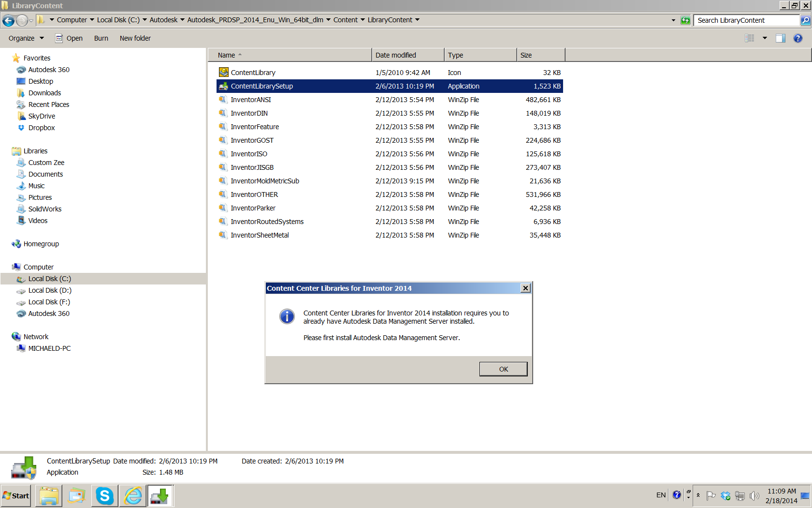812x508 pixels.
Task: Open the address bar history dropdown
Action: coord(673,20)
